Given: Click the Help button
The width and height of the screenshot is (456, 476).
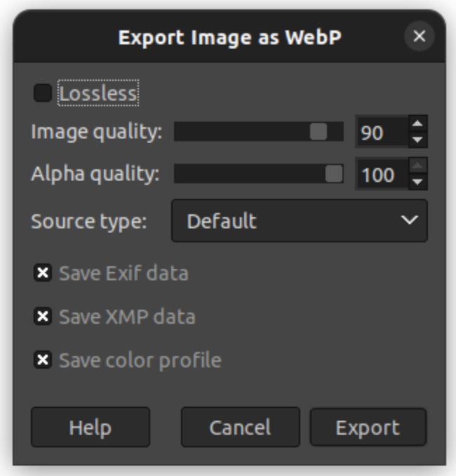Looking at the screenshot, I should [x=90, y=428].
